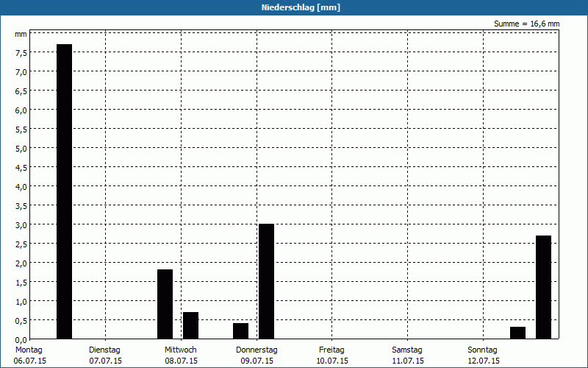Click the 09.07.15 date label
The height and width of the screenshot is (368, 588).
point(257,361)
